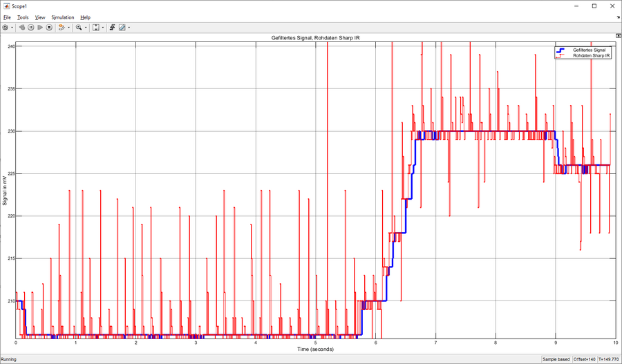The width and height of the screenshot is (622, 364).
Task: Expand the Measurements dropdown arrow
Action: pyautogui.click(x=129, y=28)
